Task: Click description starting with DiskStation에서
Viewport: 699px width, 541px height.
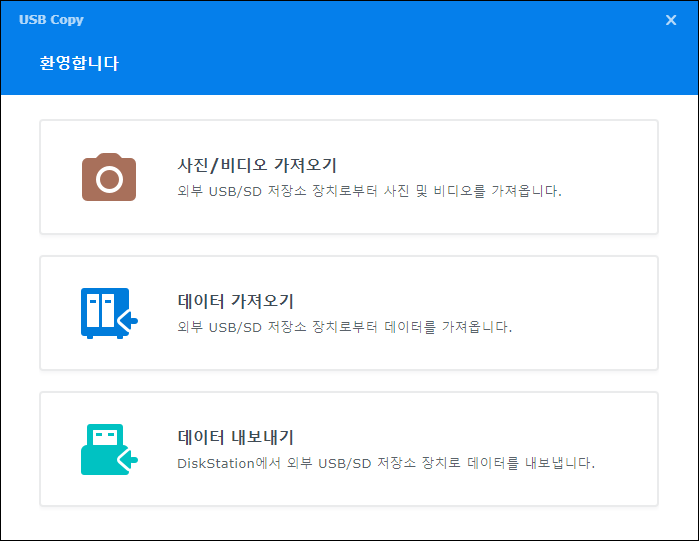Action: click(x=386, y=463)
